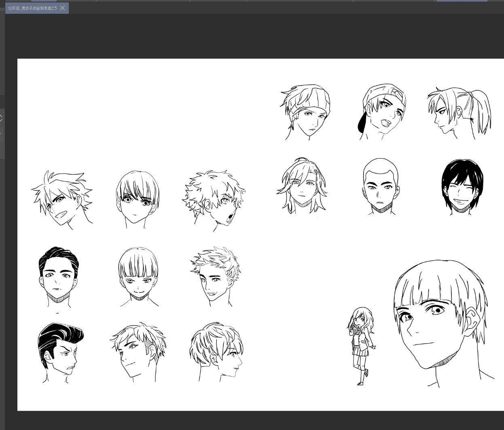Click the small bowl-cut smirking boy sketch

pyautogui.click(x=138, y=276)
